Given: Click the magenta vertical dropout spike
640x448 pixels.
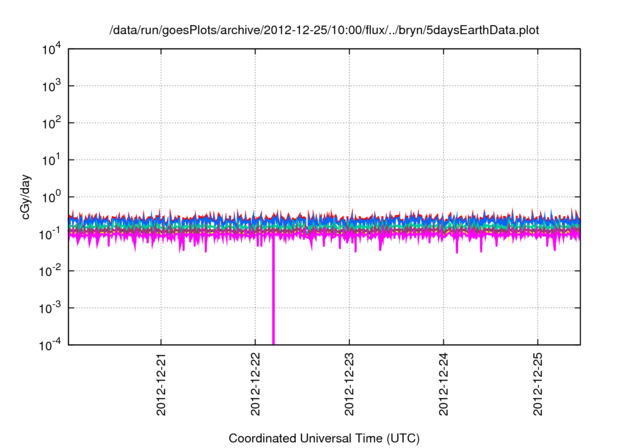Looking at the screenshot, I should click(273, 292).
